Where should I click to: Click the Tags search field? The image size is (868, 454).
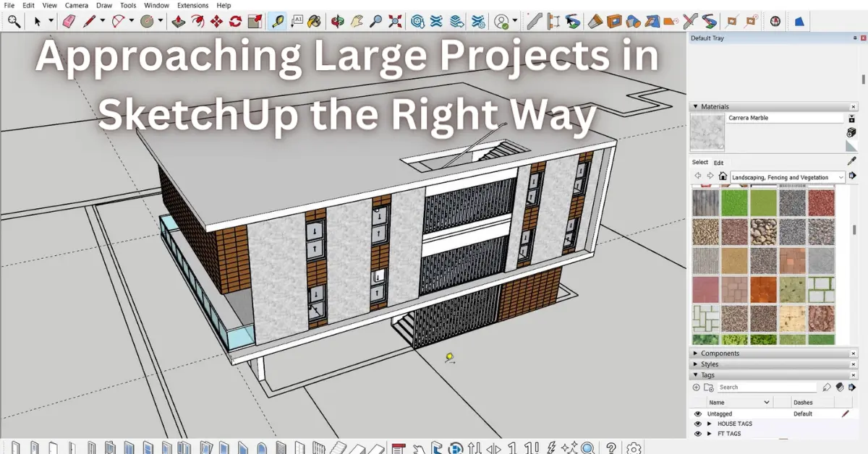[767, 387]
